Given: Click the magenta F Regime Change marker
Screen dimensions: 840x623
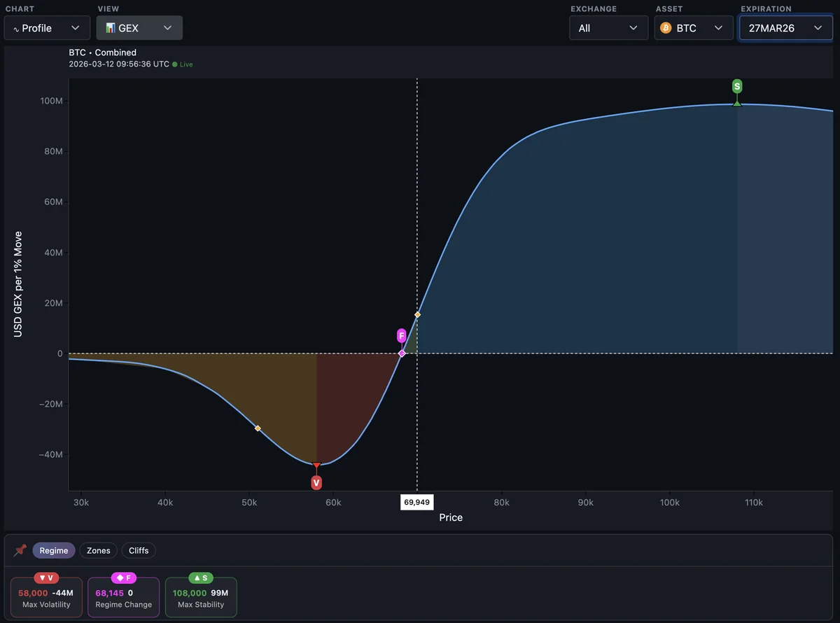Looking at the screenshot, I should [x=401, y=335].
